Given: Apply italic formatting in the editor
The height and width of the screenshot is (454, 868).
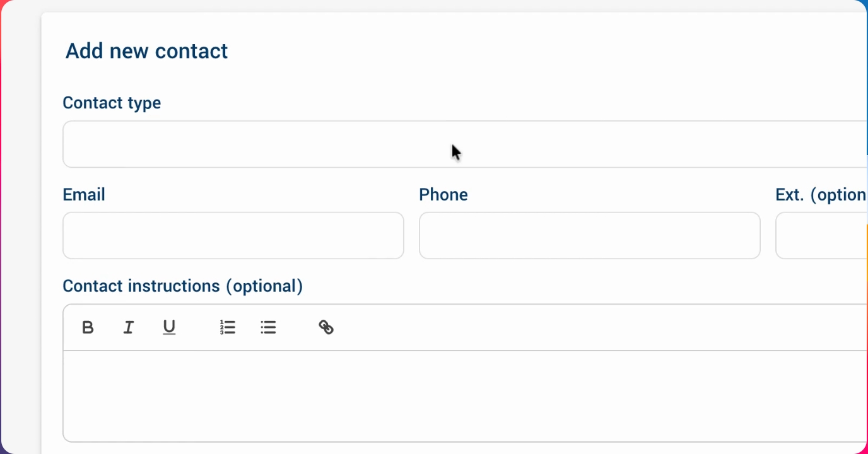Looking at the screenshot, I should [129, 327].
